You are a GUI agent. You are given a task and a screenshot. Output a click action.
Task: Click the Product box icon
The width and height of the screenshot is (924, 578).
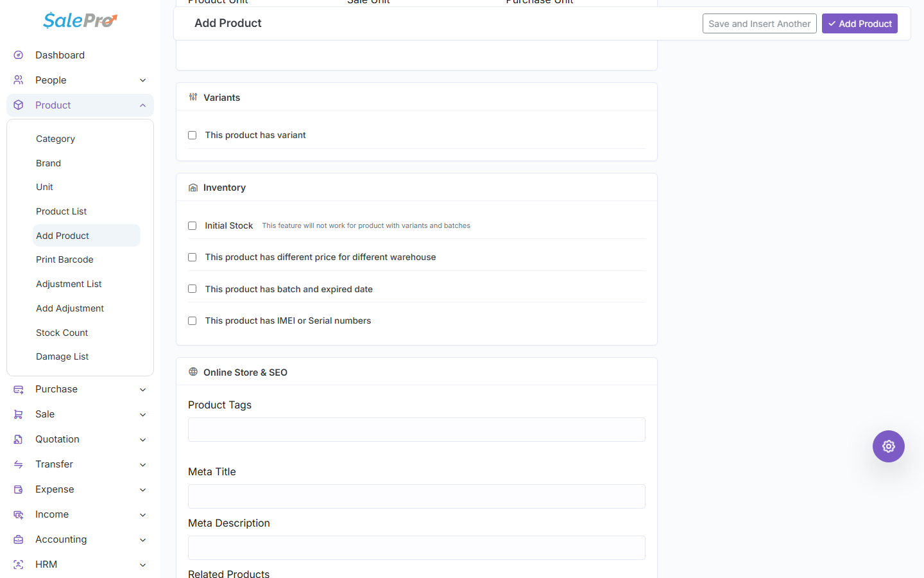pyautogui.click(x=19, y=105)
